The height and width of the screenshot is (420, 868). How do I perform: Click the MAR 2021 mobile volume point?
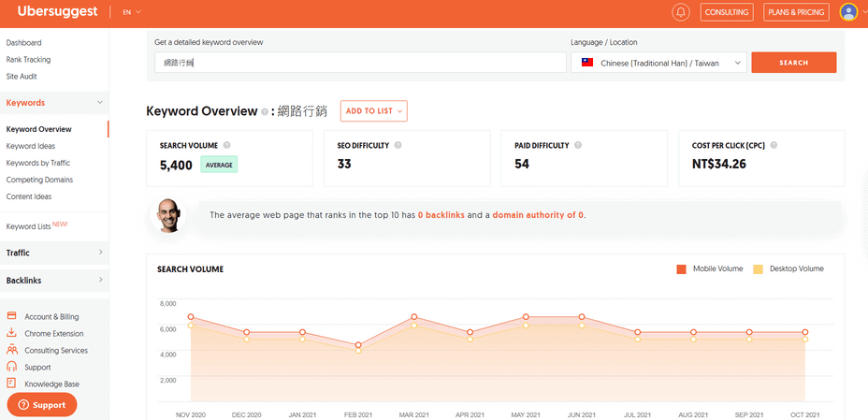(x=414, y=317)
